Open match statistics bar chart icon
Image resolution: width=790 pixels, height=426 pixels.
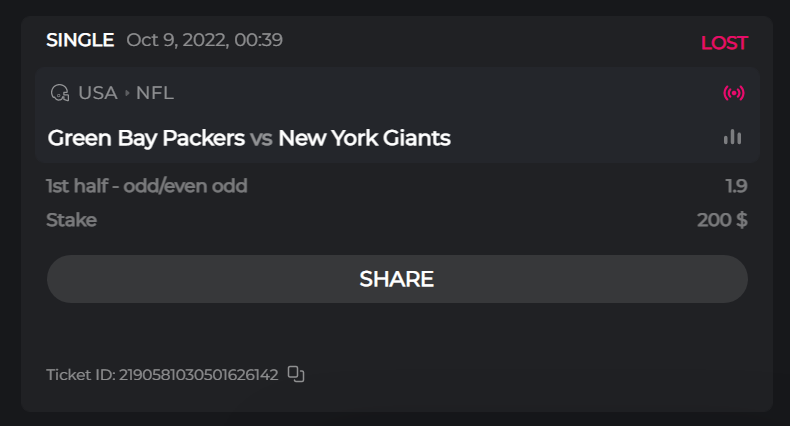(733, 137)
